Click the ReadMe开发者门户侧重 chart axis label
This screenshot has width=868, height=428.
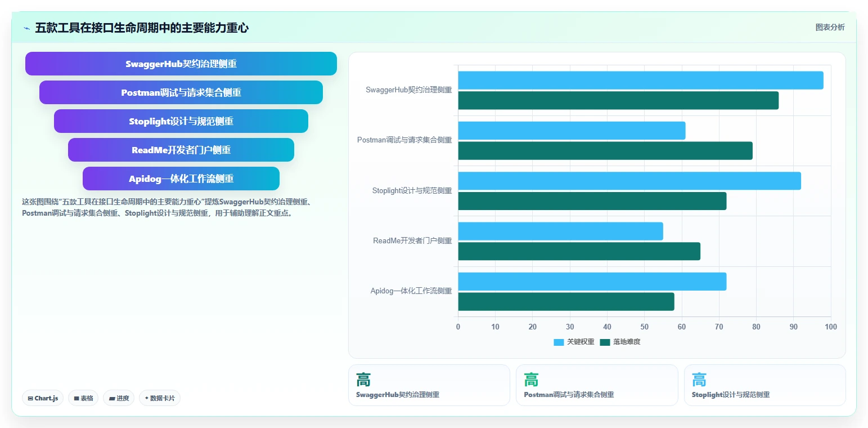pyautogui.click(x=412, y=240)
